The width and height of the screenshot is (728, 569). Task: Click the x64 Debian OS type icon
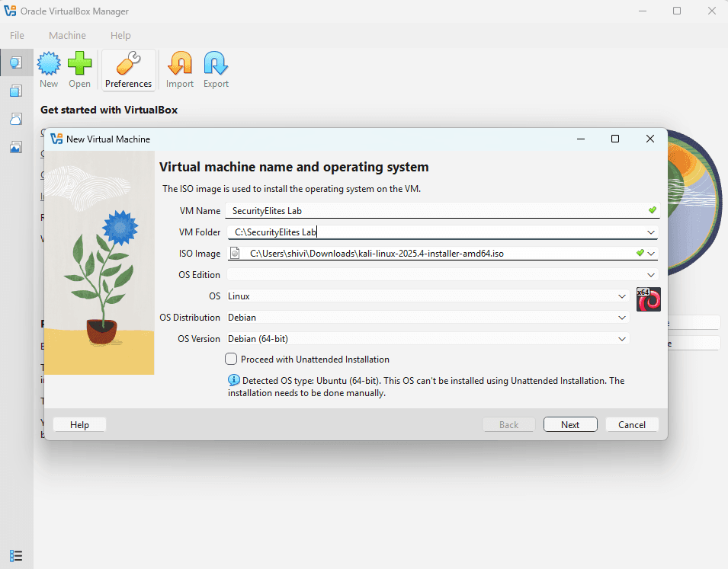[x=648, y=299]
